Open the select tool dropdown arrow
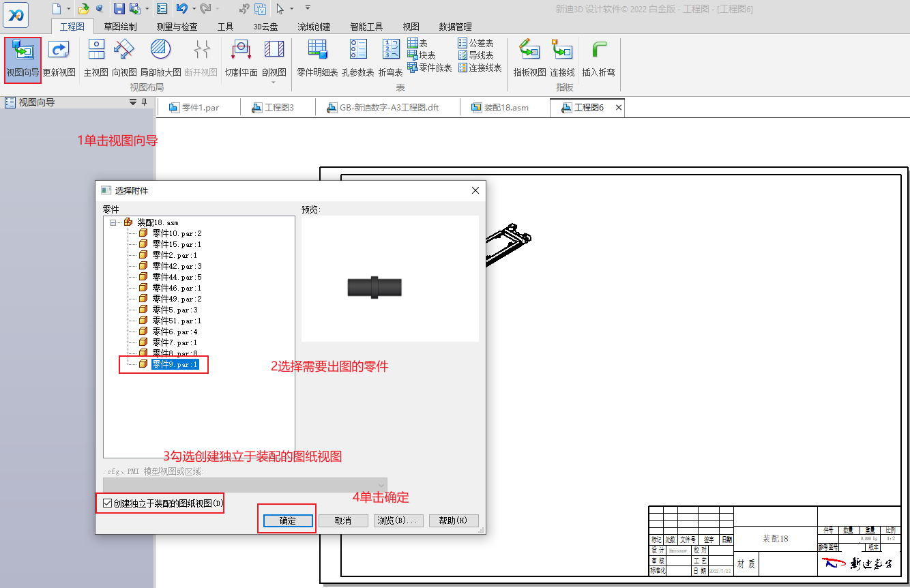The width and height of the screenshot is (910, 588). click(x=292, y=9)
